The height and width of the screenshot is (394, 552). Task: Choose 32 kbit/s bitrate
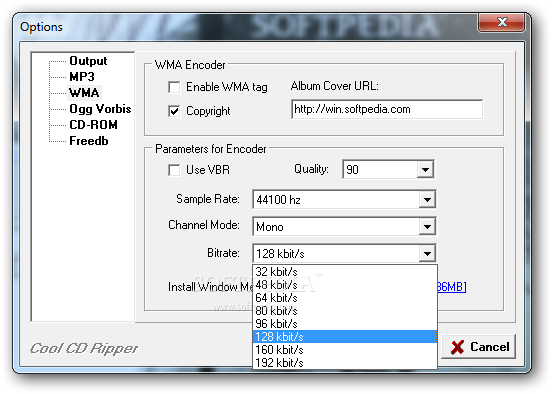[345, 272]
